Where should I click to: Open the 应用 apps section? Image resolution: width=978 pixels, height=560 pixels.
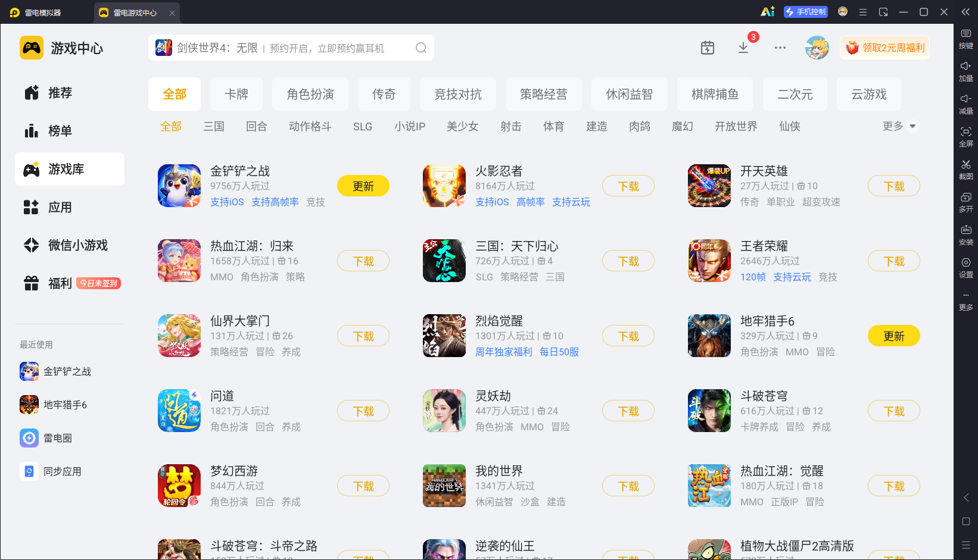pos(69,207)
